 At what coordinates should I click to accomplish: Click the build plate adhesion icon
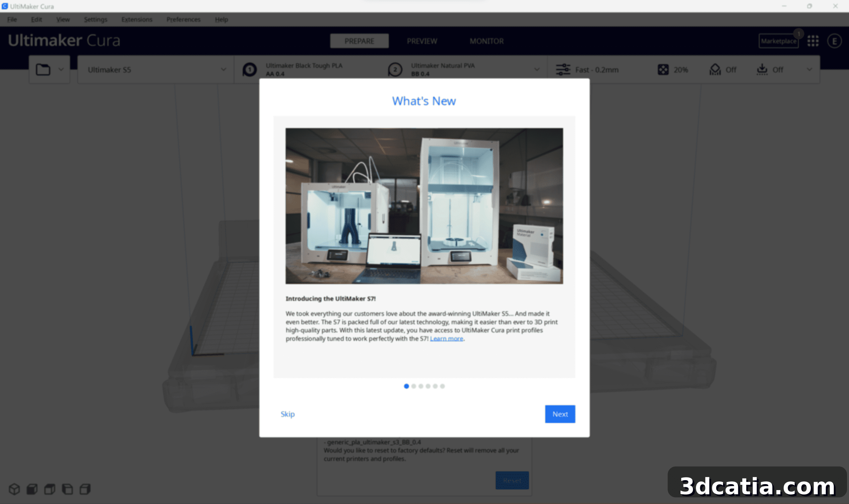(x=762, y=70)
